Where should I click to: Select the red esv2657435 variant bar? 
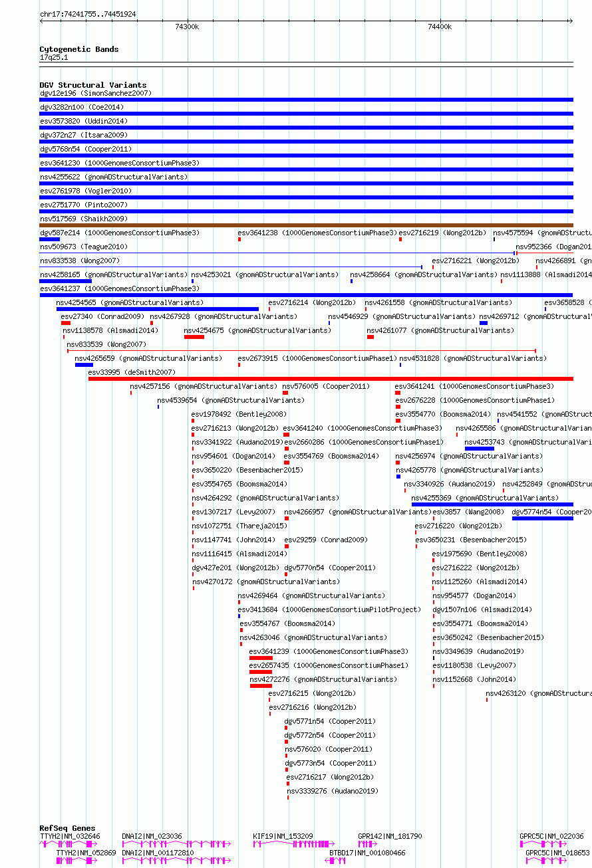click(261, 672)
